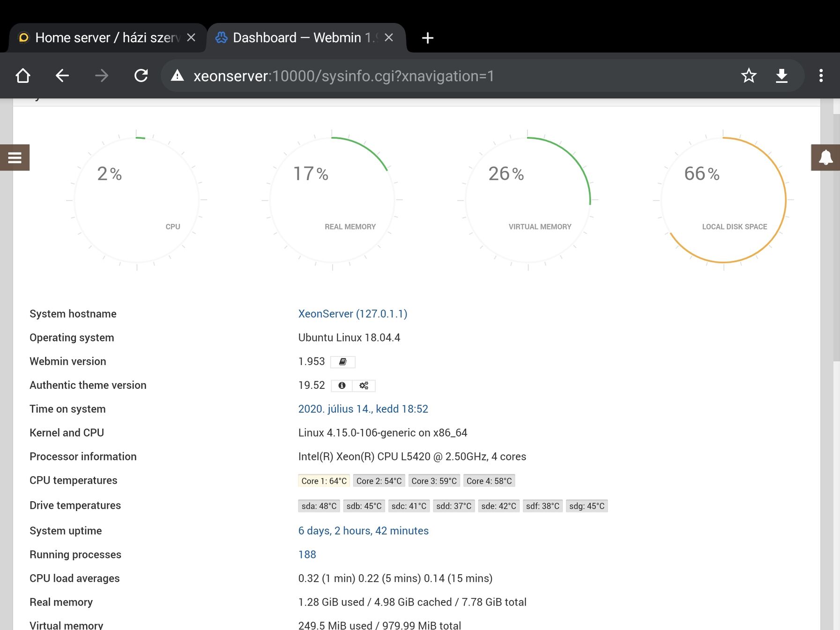The height and width of the screenshot is (630, 840).
Task: Close the Home server tab
Action: 191,37
